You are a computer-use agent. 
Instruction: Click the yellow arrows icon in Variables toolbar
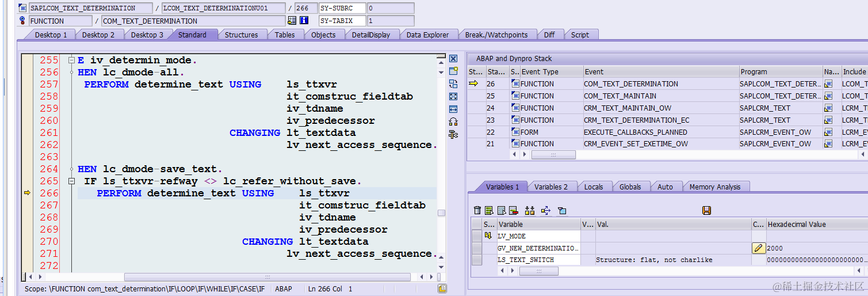tap(546, 211)
